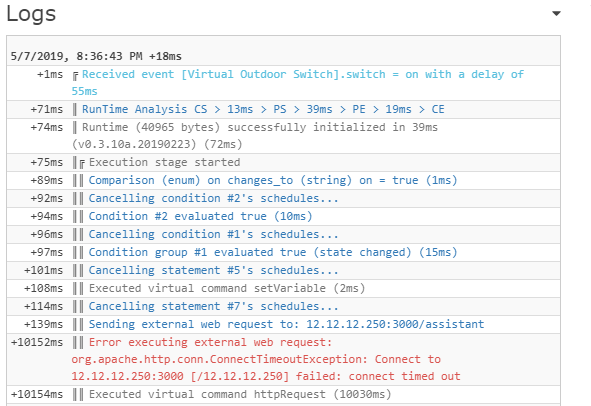Viewport: 591px width, 406px height.
Task: Click Cancelling condition #1's schedules entry
Action: [213, 234]
